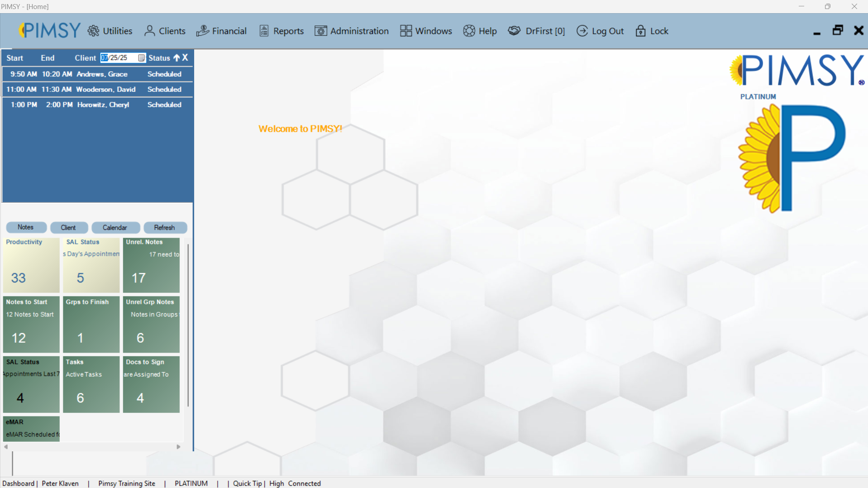This screenshot has height=488, width=868.
Task: Open Reports using its document icon
Action: click(263, 31)
